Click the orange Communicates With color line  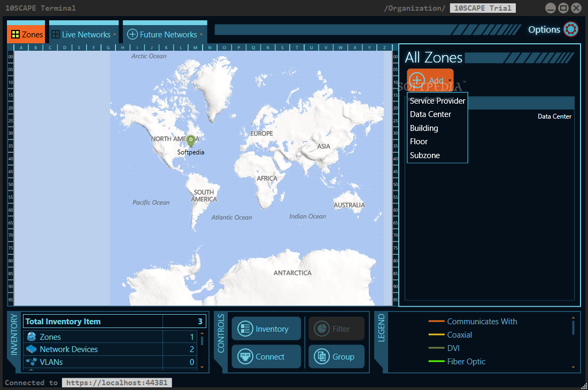437,322
